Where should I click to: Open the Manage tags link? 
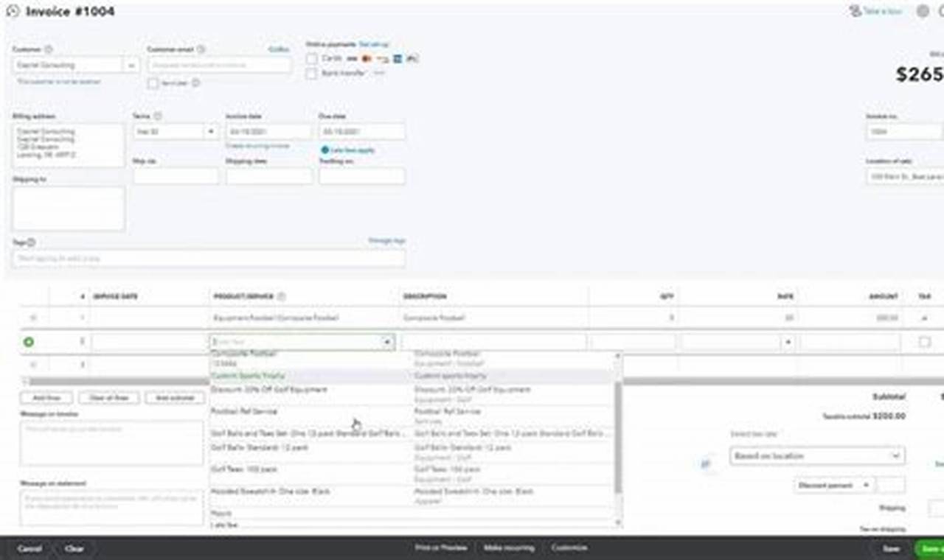(386, 241)
